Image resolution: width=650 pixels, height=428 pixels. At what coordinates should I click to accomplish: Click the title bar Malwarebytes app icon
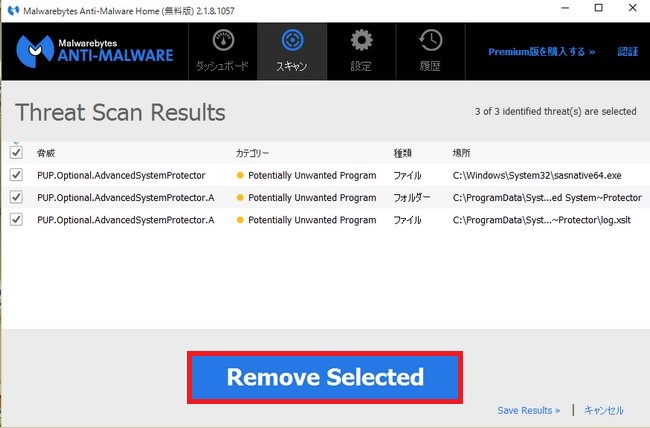click(13, 10)
